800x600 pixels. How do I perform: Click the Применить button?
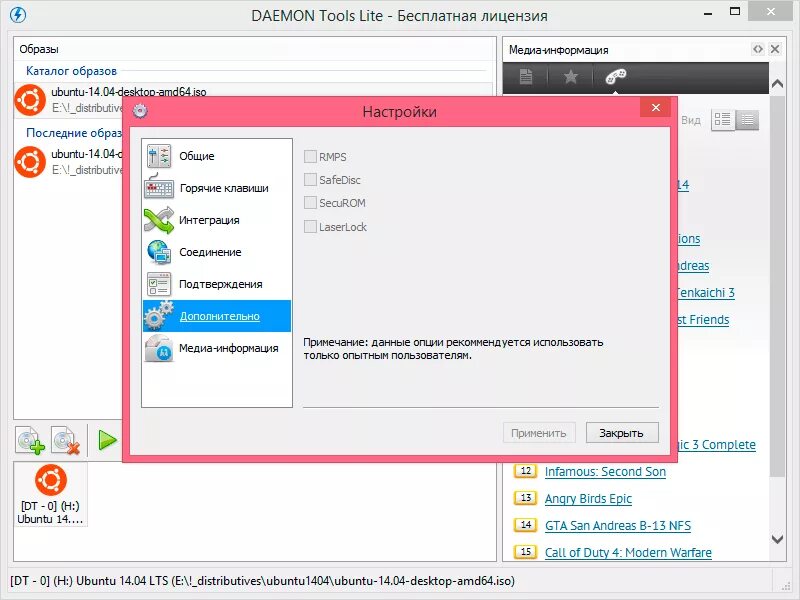pyautogui.click(x=539, y=433)
